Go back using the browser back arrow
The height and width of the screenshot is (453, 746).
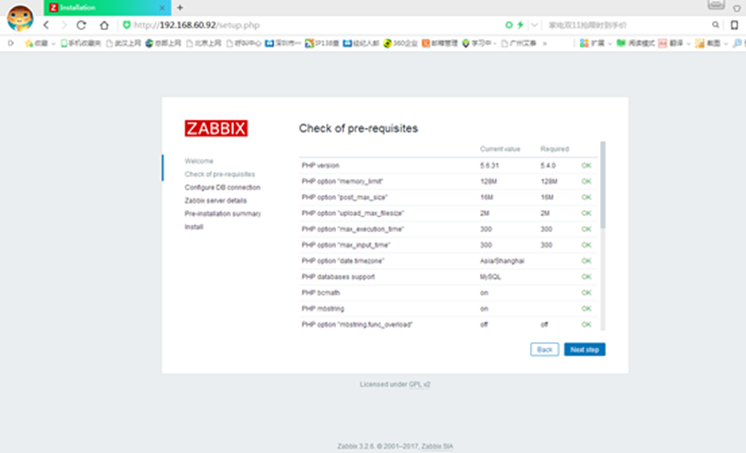point(46,25)
